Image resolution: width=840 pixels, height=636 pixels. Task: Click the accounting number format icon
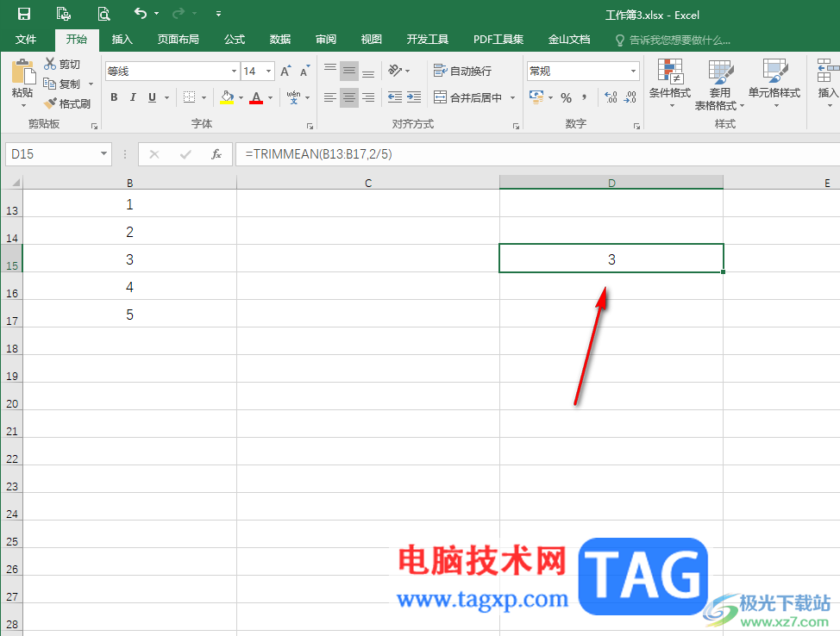536,97
